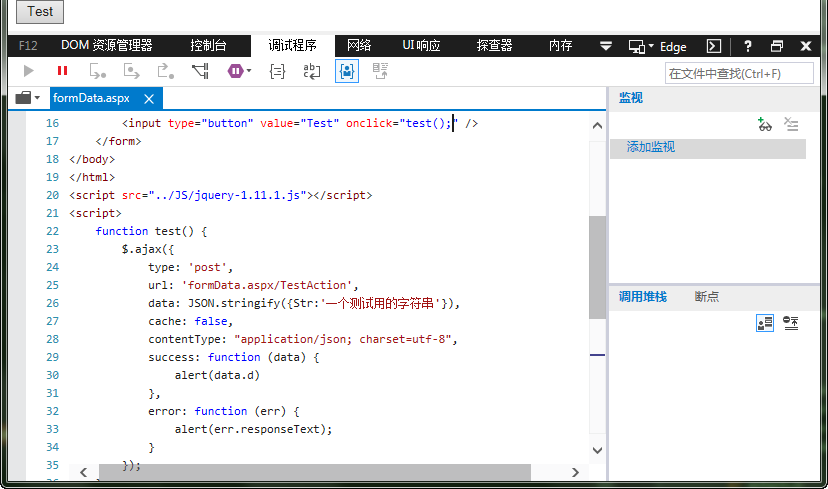Select the 调用堆栈 tab
The width and height of the screenshot is (828, 489).
point(643,297)
